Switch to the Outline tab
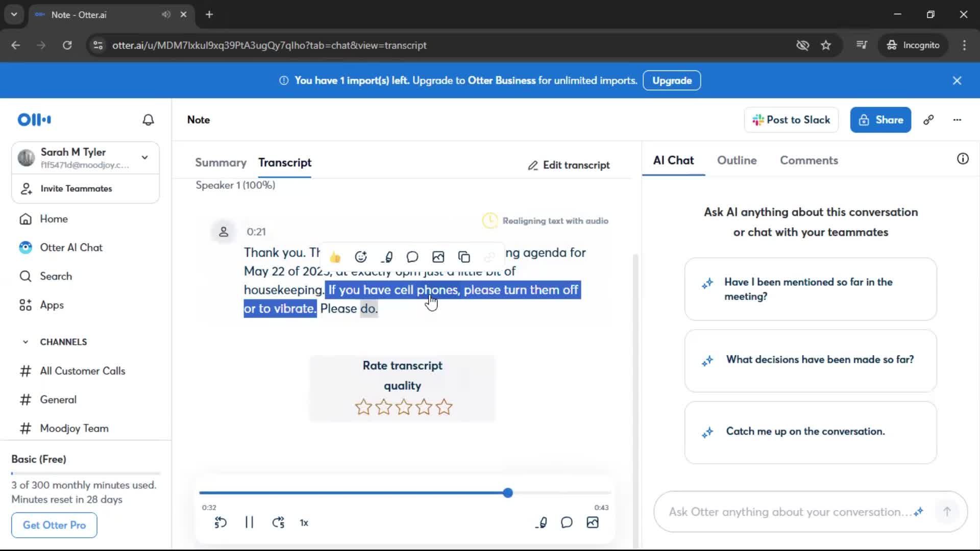 pos(737,160)
